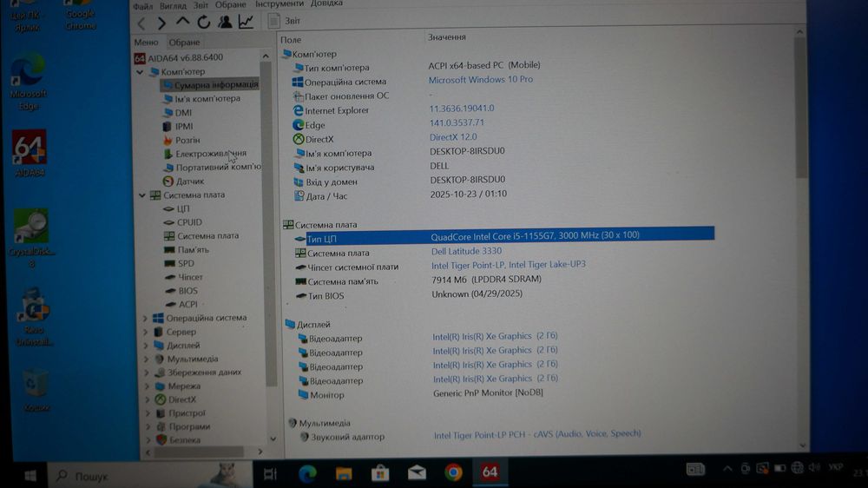Select ЦП in the tree
This screenshot has width=868, height=488.
pos(177,208)
